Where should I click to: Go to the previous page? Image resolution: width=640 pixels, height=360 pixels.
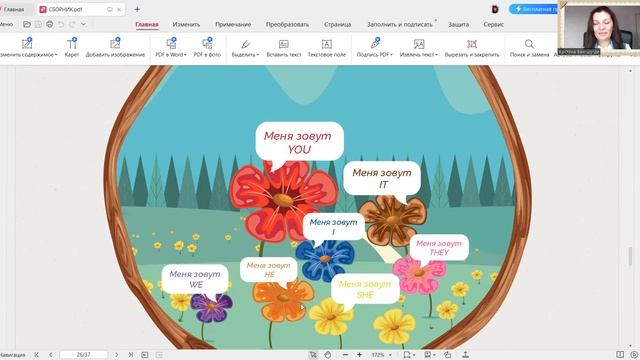point(51,355)
